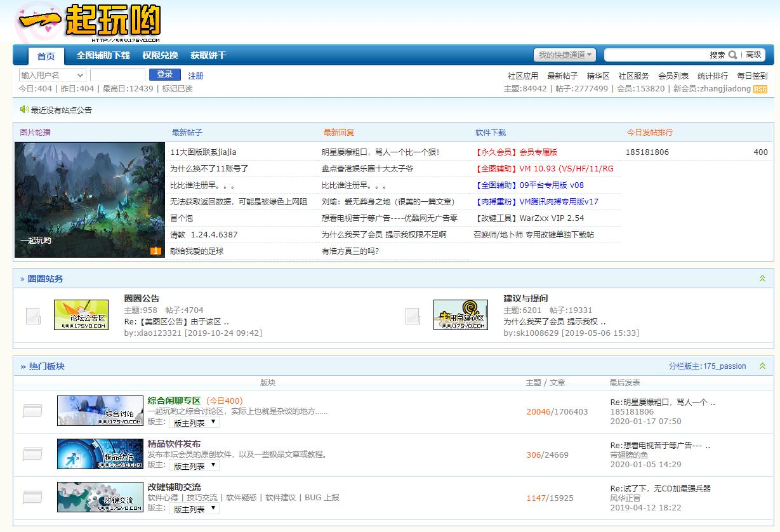Screen dimensions: 780x532
Task: Click the 今日发帖排行 column header
Action: click(x=650, y=133)
